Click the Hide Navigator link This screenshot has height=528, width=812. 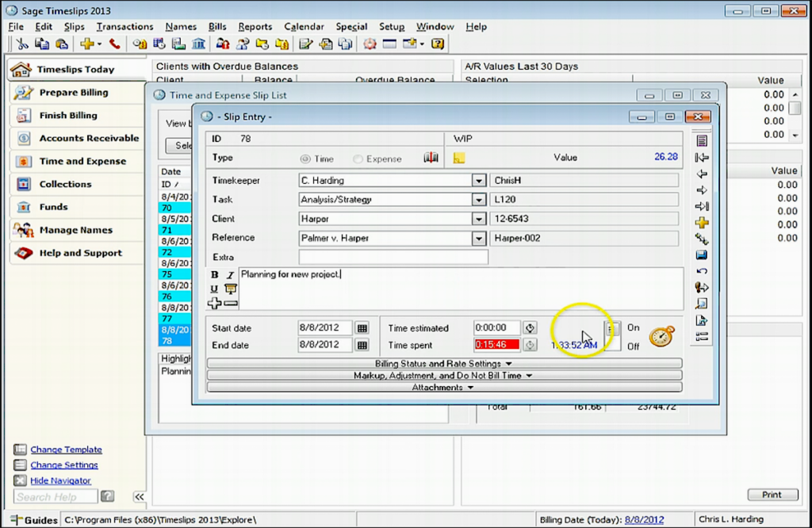(x=60, y=480)
